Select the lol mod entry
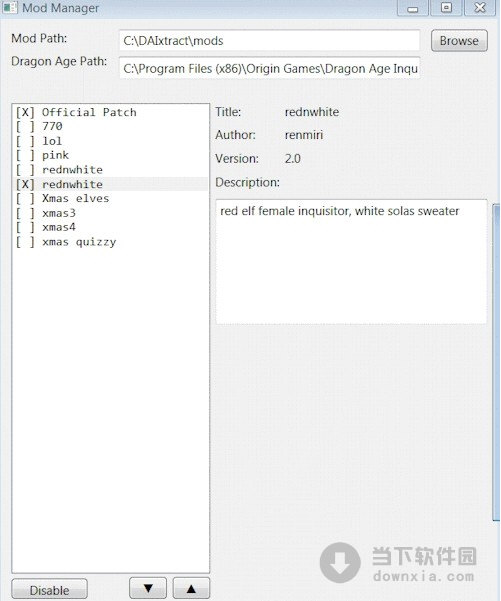Image resolution: width=501 pixels, height=601 pixels. pyautogui.click(x=111, y=141)
